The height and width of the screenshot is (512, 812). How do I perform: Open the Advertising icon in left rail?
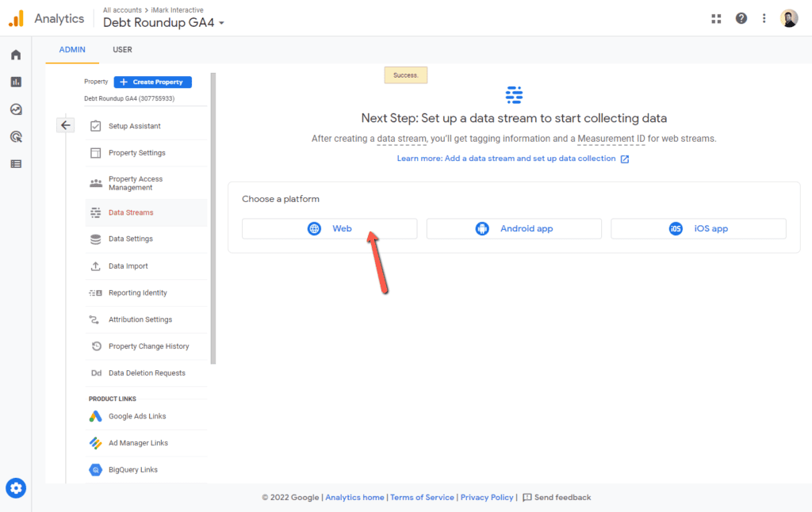point(16,136)
